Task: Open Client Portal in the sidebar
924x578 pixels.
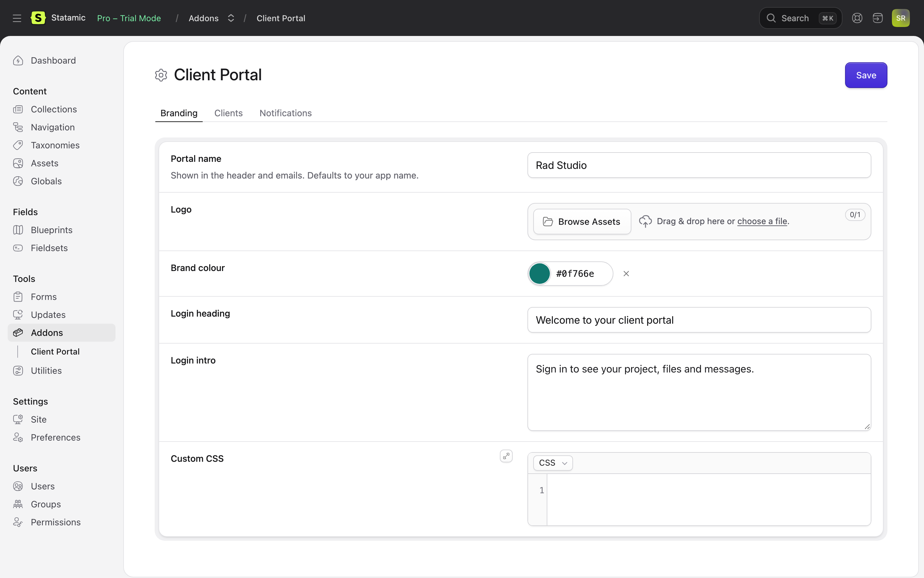Action: tap(56, 352)
